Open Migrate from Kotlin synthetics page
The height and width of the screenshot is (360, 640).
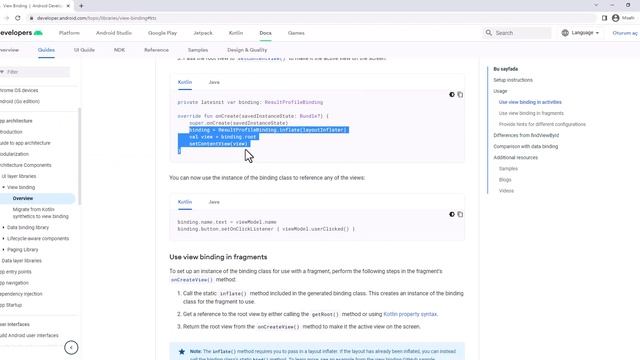pos(40,213)
